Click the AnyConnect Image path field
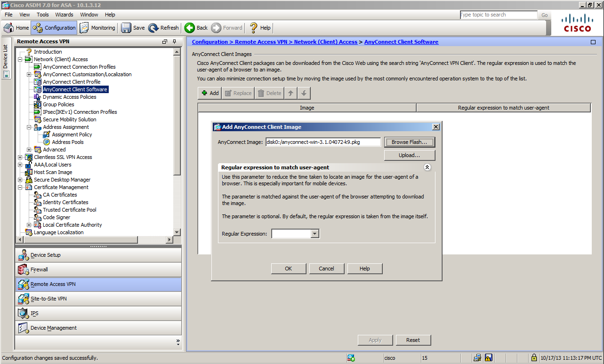 pyautogui.click(x=323, y=142)
